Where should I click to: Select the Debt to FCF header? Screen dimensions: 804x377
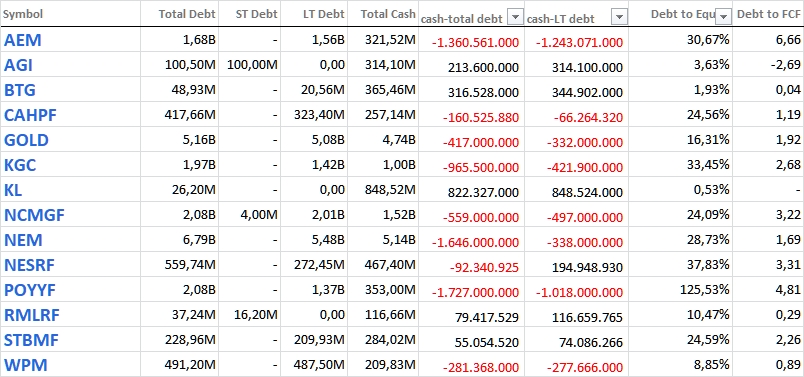coord(769,14)
